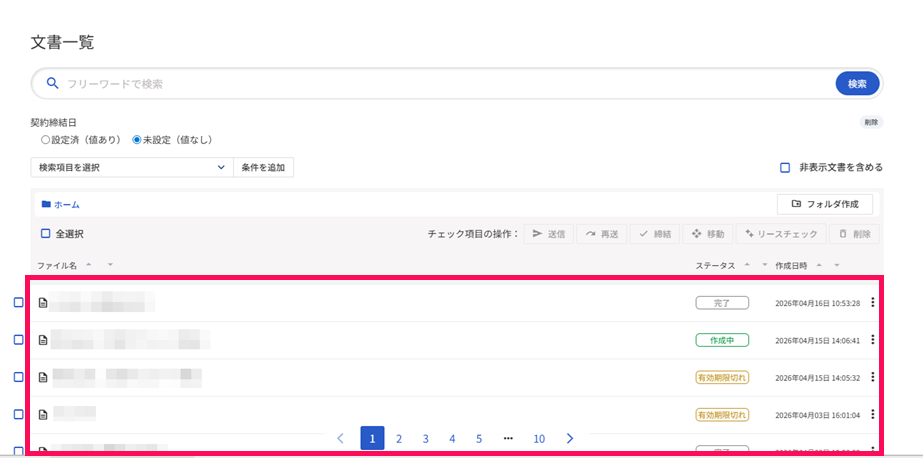This screenshot has width=923, height=458.
Task: Click the pagination ellipsis
Action: click(x=509, y=439)
